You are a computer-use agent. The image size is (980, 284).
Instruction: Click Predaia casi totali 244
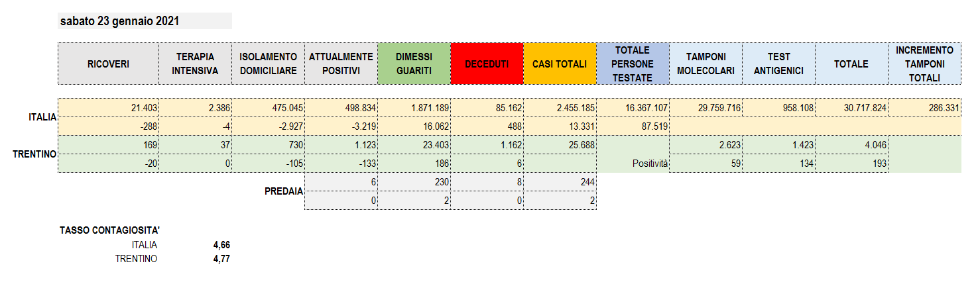tap(560, 182)
